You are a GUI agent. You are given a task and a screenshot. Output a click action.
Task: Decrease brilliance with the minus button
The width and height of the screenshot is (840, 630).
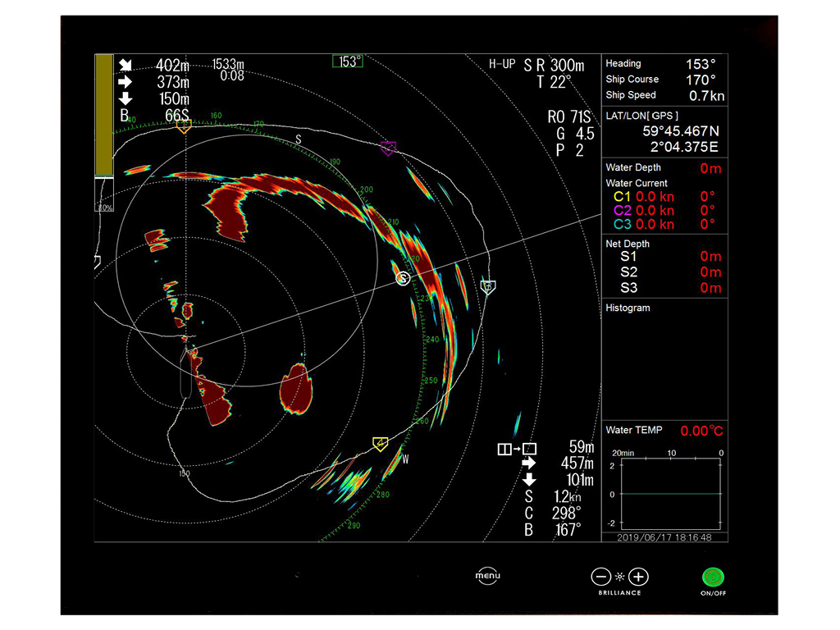(601, 577)
